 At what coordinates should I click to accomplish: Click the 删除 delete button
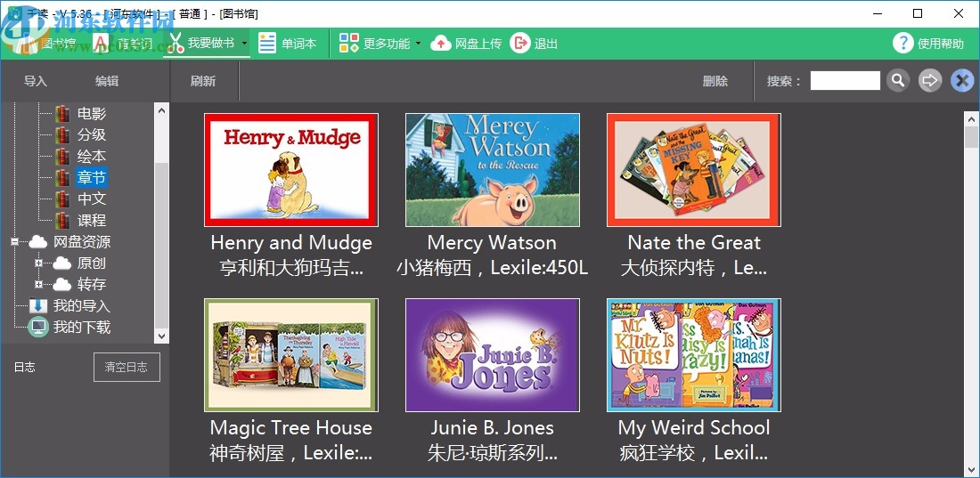click(x=715, y=81)
